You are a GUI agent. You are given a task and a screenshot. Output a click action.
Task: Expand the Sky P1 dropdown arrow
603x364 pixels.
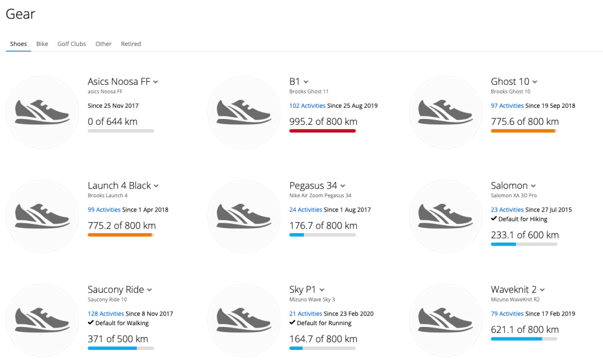click(x=323, y=290)
